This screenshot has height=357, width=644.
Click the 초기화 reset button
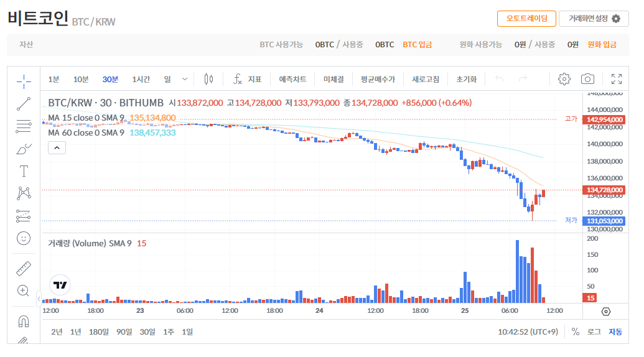[467, 79]
